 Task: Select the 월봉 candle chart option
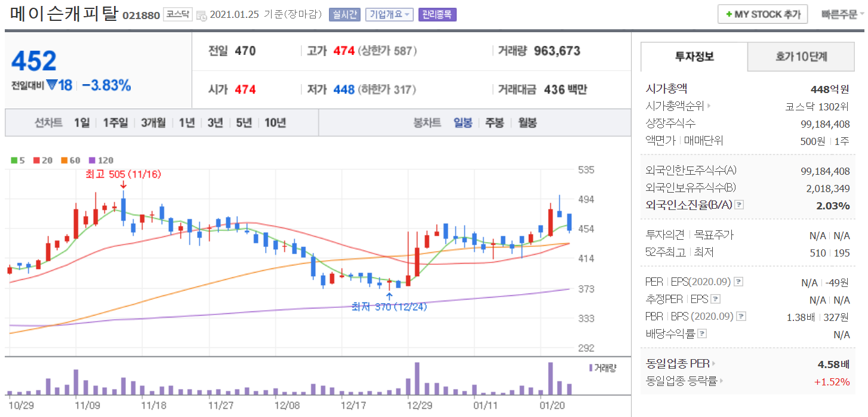coord(527,123)
